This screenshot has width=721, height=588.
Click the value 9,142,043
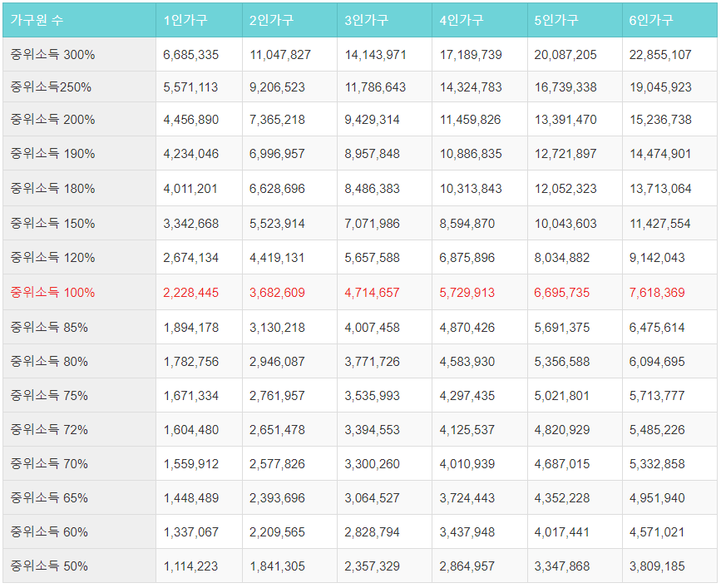(657, 258)
